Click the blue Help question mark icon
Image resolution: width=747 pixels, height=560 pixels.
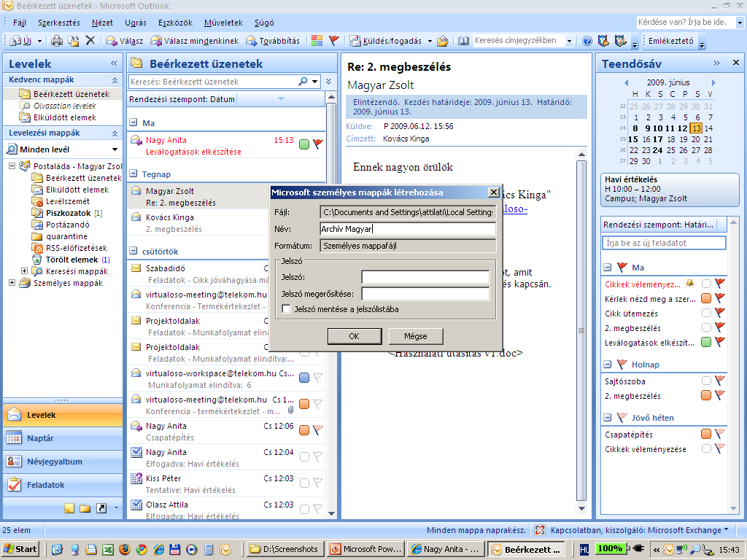pos(587,41)
